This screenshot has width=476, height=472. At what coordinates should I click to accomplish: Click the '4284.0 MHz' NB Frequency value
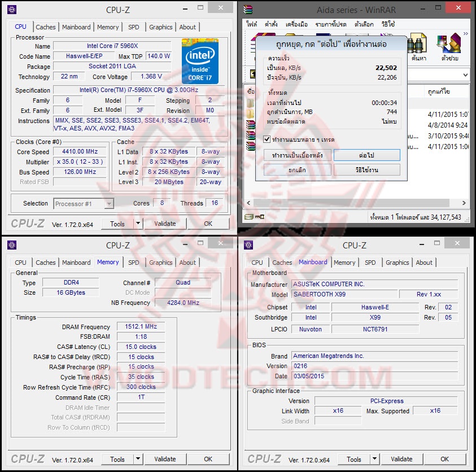183,303
